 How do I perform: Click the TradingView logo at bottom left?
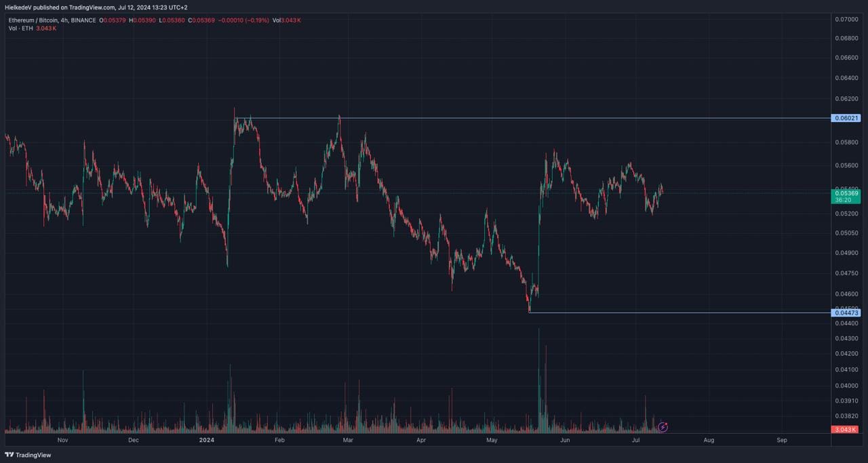point(28,455)
